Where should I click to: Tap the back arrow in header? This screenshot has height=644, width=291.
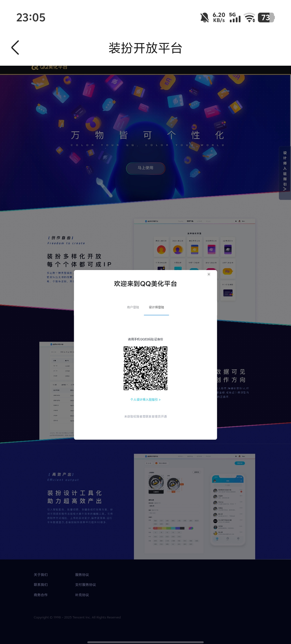point(15,48)
